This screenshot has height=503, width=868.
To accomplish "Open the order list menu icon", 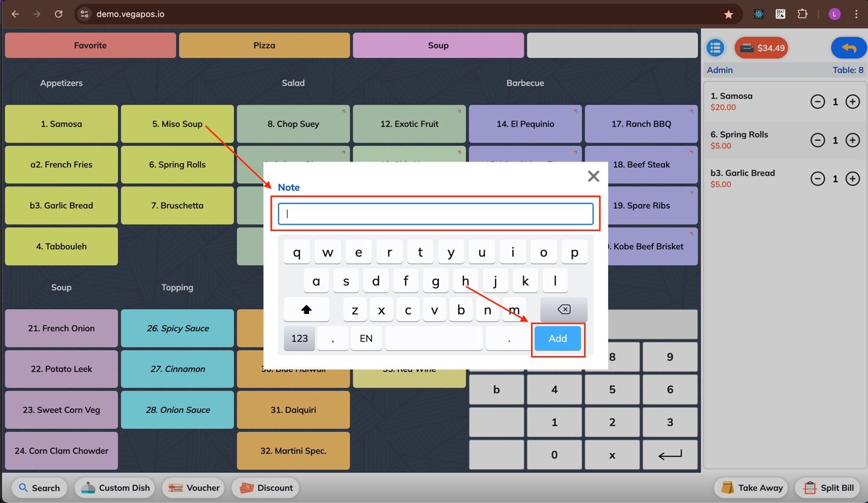I will point(715,48).
